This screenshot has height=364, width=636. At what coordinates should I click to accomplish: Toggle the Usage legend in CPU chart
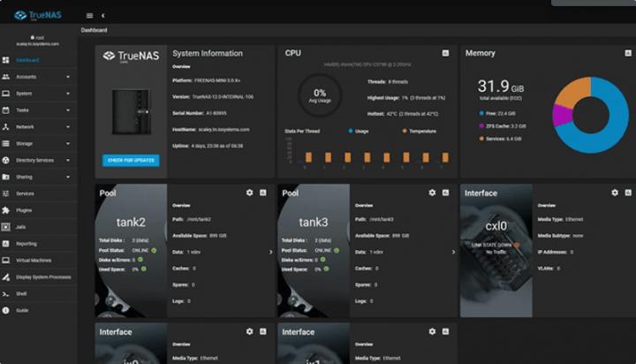tap(359, 131)
